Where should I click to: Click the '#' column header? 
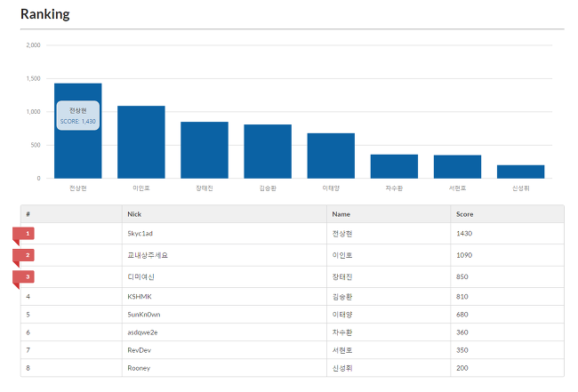click(71, 214)
